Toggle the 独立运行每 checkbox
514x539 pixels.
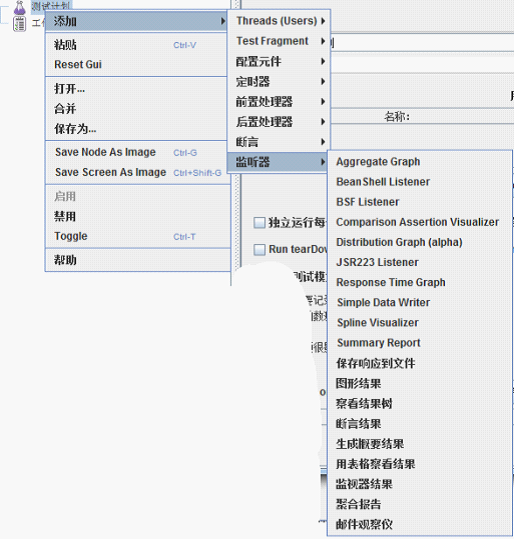click(x=259, y=223)
